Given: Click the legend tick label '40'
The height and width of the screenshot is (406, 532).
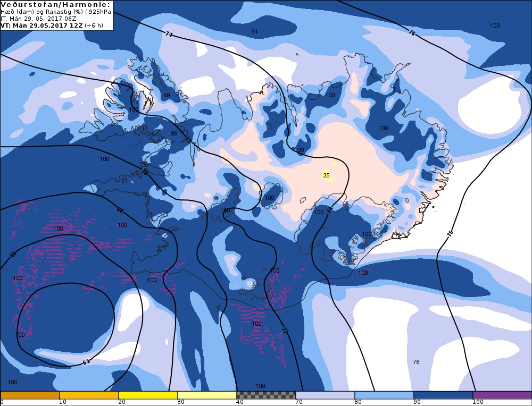Looking at the screenshot, I should pos(240,402).
